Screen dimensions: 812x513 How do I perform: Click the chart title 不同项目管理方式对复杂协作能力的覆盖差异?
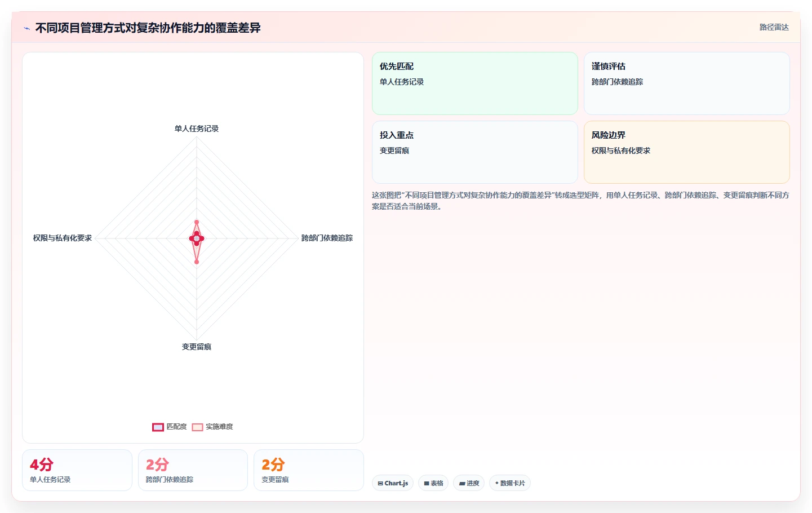148,28
